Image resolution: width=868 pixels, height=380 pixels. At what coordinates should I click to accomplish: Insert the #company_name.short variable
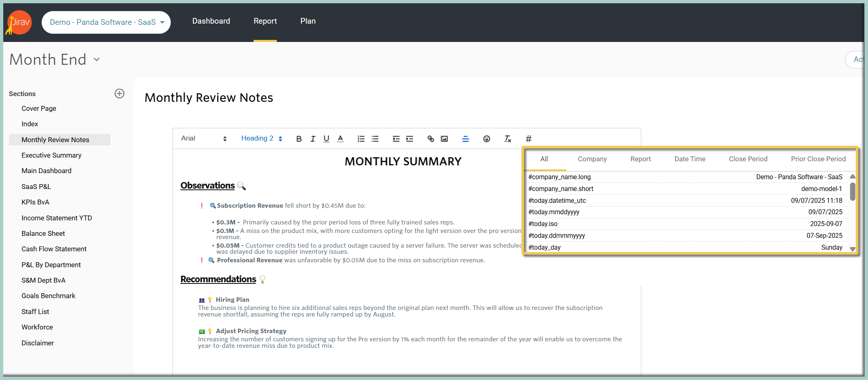(x=685, y=189)
